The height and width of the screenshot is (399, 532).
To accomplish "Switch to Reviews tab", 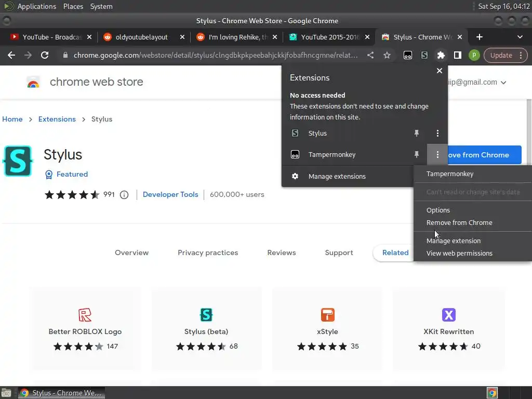I will 282,253.
